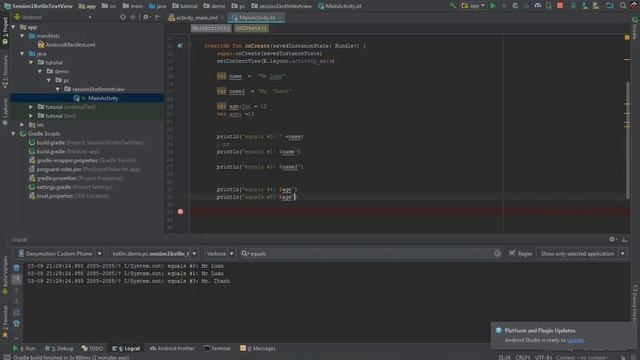The width and height of the screenshot is (640, 360).
Task: Toggle the Structure tool window sidebar button
Action: click(x=5, y=71)
